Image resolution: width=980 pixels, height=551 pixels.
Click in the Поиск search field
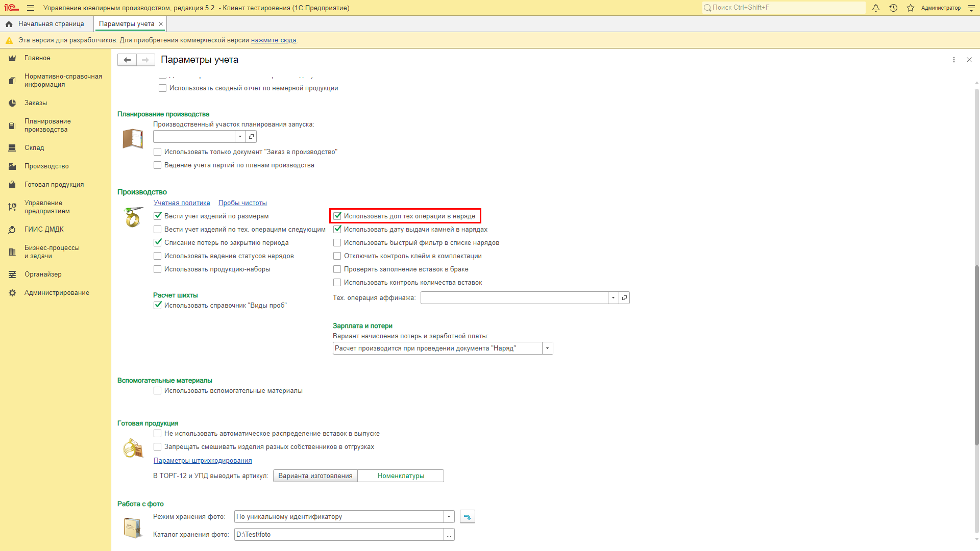pos(783,8)
